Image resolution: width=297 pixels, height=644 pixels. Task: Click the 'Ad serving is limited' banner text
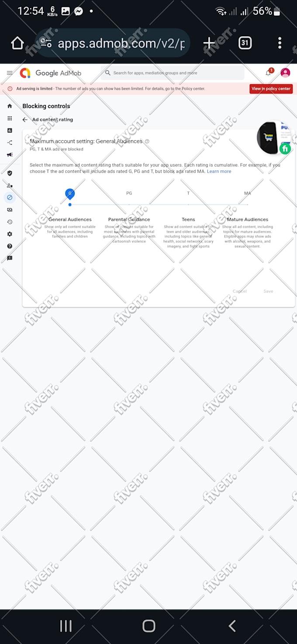coord(34,89)
